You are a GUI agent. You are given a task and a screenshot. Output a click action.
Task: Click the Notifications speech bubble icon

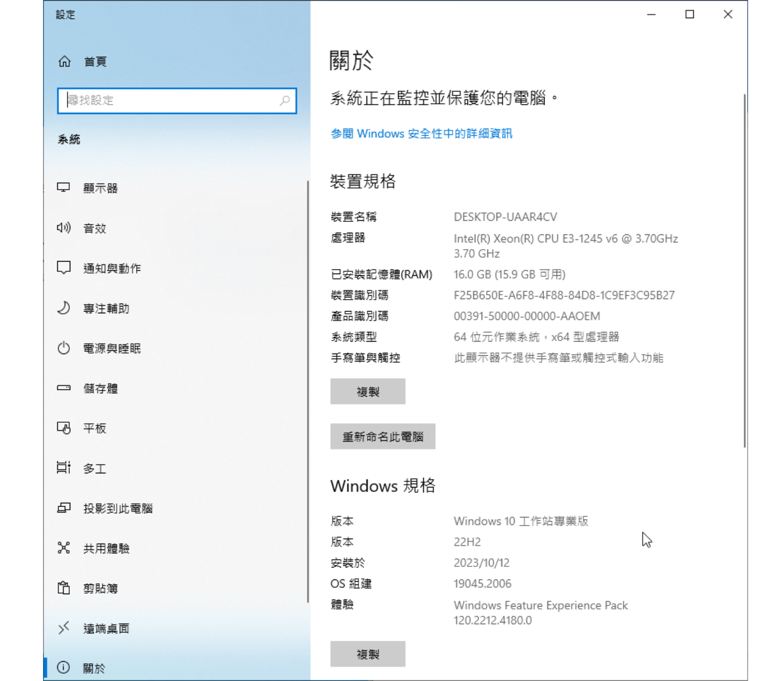point(64,268)
